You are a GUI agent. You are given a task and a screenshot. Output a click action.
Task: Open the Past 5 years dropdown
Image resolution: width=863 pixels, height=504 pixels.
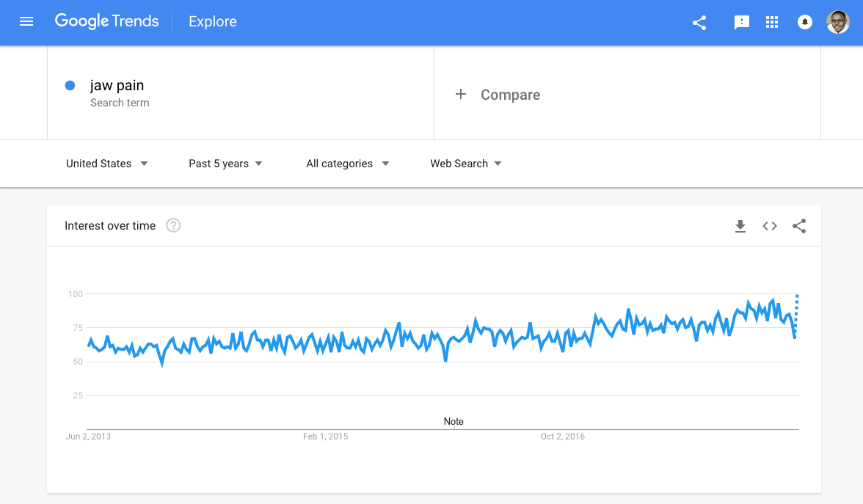coord(225,164)
